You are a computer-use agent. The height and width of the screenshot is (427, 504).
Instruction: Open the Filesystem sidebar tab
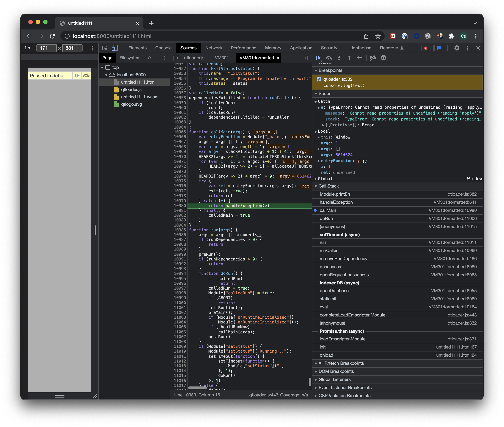130,58
